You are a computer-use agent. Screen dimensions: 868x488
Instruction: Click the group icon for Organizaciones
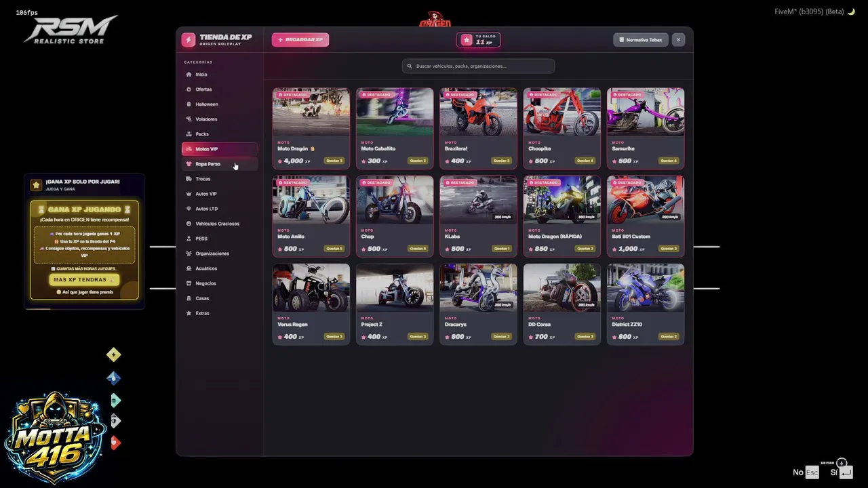(189, 253)
